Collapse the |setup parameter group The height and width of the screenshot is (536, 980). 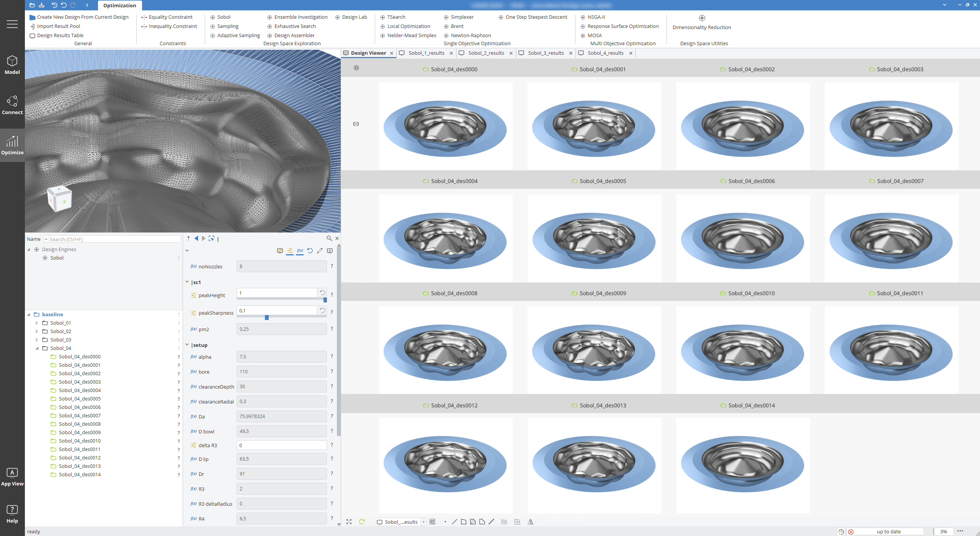(x=187, y=345)
